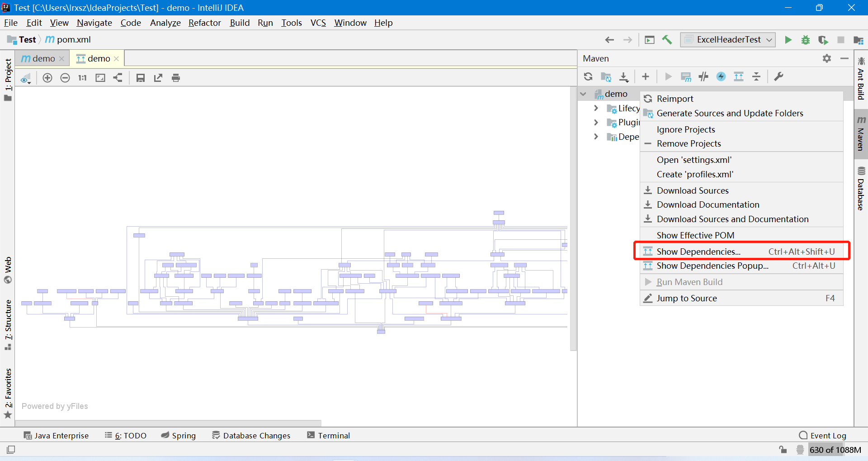Open the Spring tool window
This screenshot has width=868, height=461.
pos(179,435)
